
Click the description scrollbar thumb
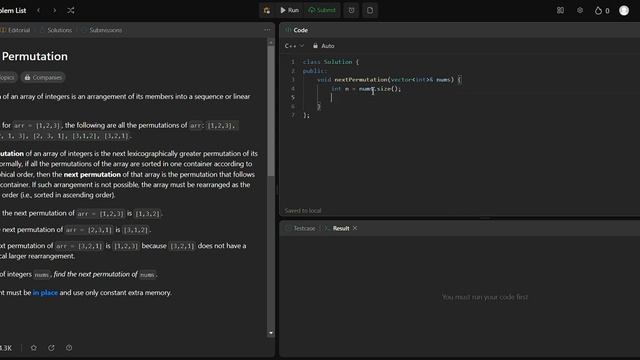pyautogui.click(x=271, y=111)
